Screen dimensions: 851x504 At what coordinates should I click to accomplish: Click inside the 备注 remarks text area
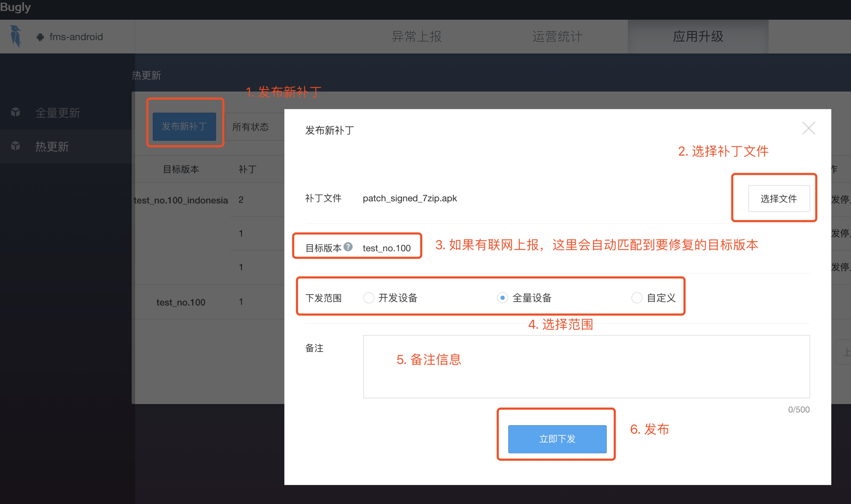point(586,367)
